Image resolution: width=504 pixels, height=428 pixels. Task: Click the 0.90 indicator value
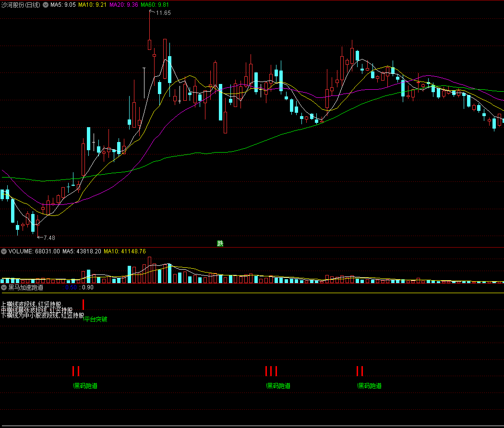88,287
